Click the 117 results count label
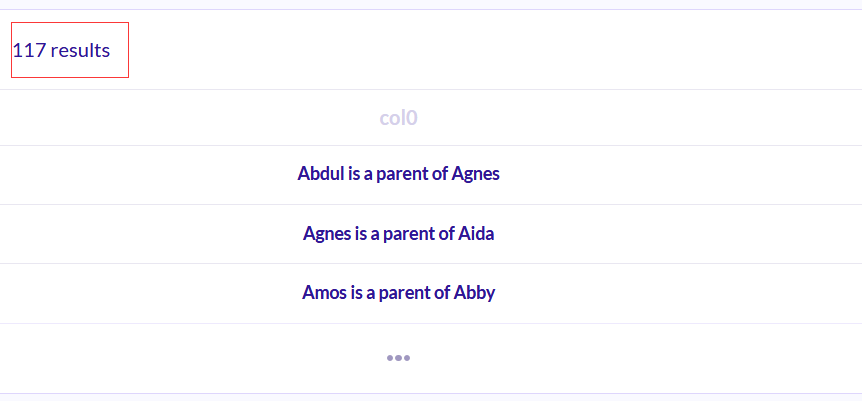Screen dimensions: 862x401 click(x=62, y=51)
